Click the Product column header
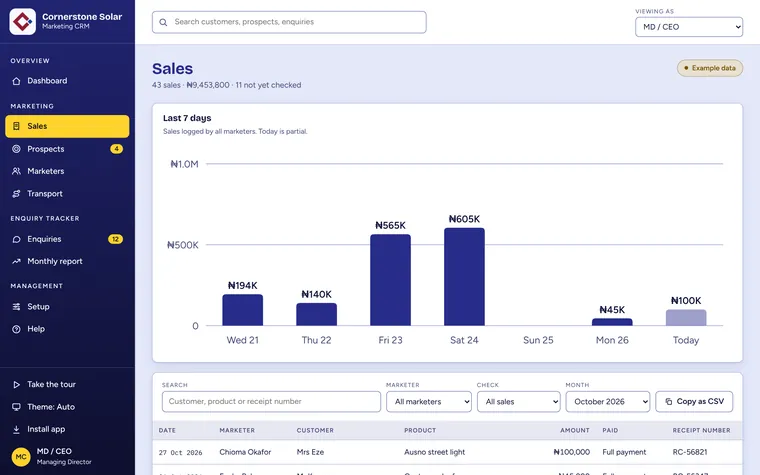760x475 pixels. tap(420, 430)
